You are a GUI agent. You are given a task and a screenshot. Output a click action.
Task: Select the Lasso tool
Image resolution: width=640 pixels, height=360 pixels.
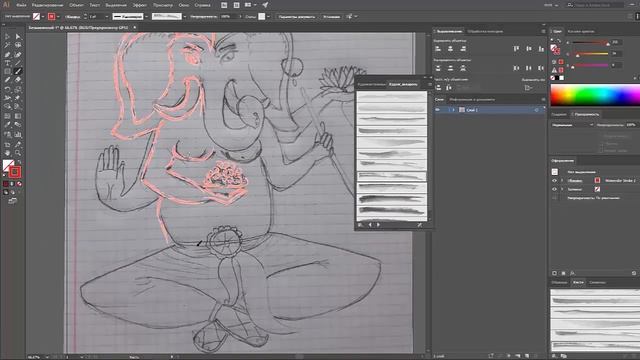(x=18, y=45)
